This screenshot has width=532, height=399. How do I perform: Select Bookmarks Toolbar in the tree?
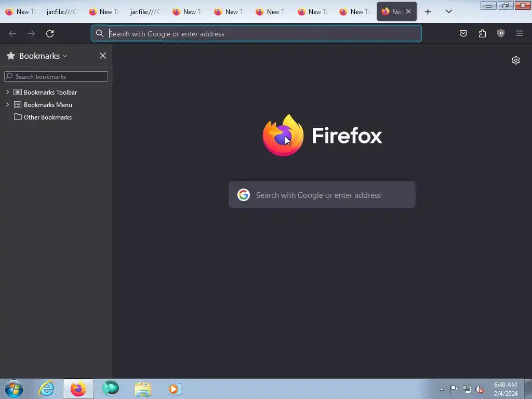coord(50,92)
